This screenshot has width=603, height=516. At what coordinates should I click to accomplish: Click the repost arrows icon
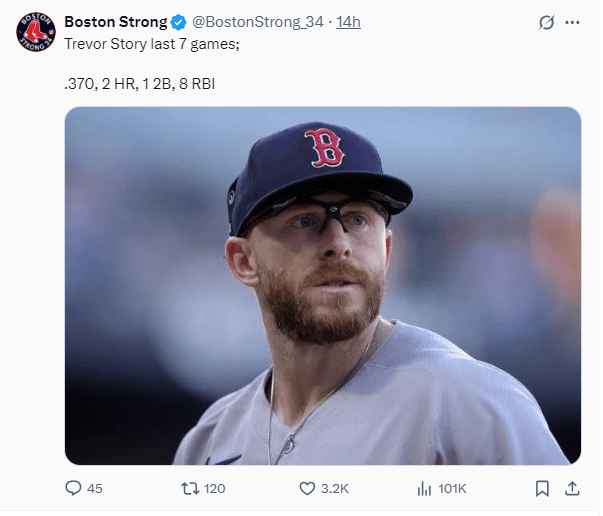(x=188, y=488)
